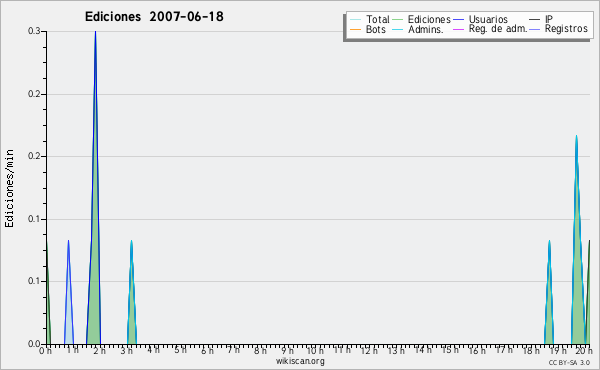Click the 'wikiscan.org' credit below the chart
Screen dimensions: 600x370
click(300, 361)
